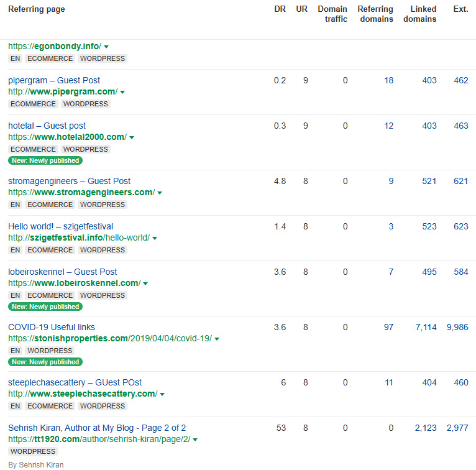Visit the http://www.pipergram.com/ URL
The width and height of the screenshot is (476, 470).
point(63,91)
